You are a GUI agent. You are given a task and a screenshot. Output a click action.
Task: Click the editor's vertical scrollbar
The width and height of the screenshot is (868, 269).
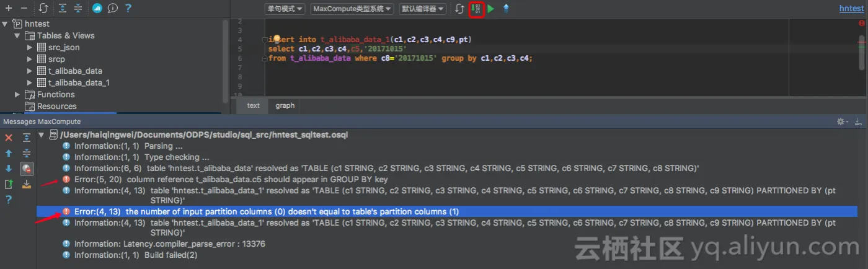click(x=862, y=53)
